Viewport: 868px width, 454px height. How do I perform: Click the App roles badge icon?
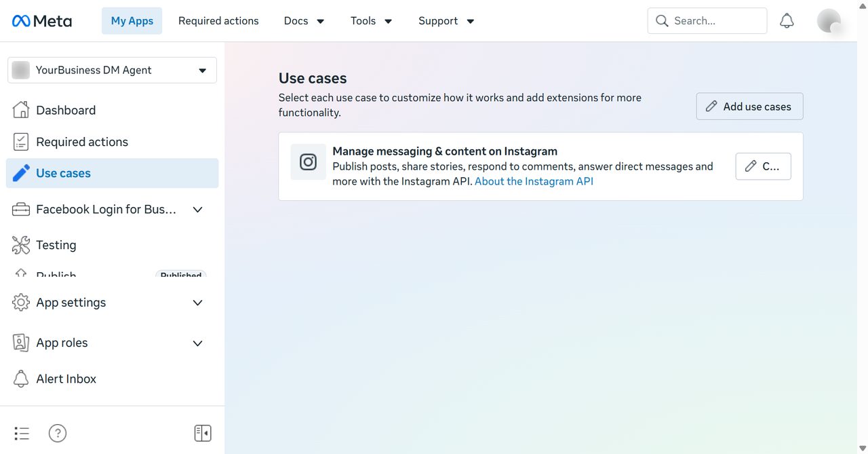[x=21, y=343]
